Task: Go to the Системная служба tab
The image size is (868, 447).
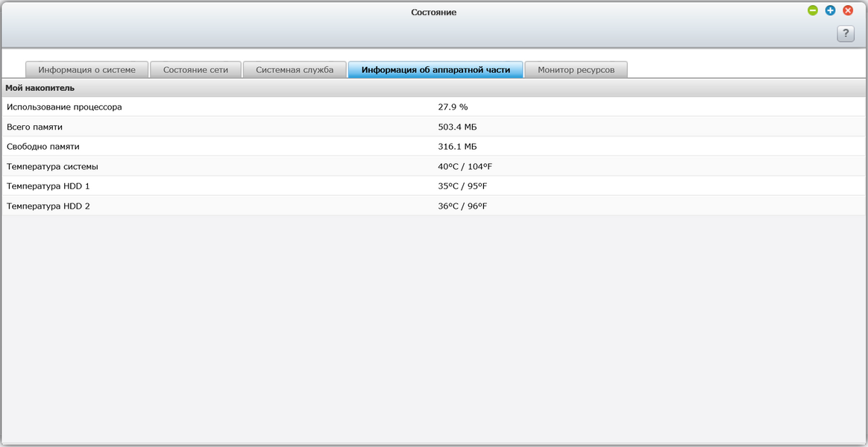Action: 295,69
